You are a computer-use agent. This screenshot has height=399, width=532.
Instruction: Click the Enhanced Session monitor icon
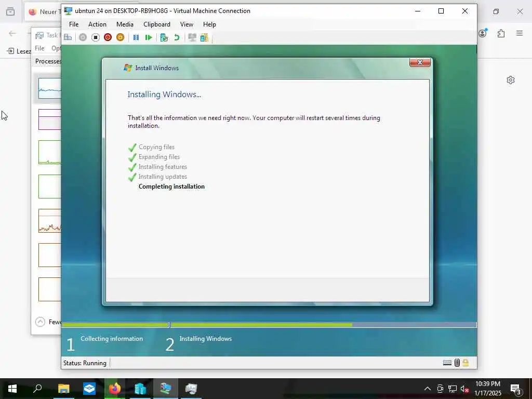[x=192, y=37]
